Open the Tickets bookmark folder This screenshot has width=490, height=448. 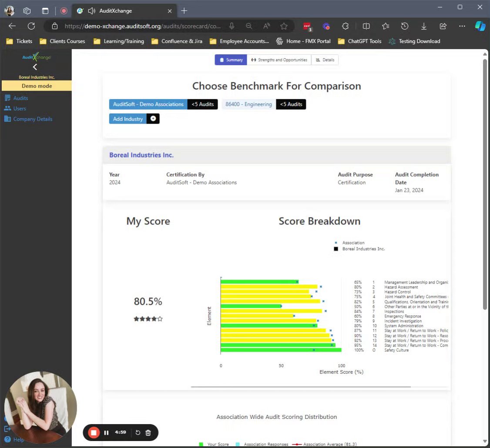tap(20, 41)
